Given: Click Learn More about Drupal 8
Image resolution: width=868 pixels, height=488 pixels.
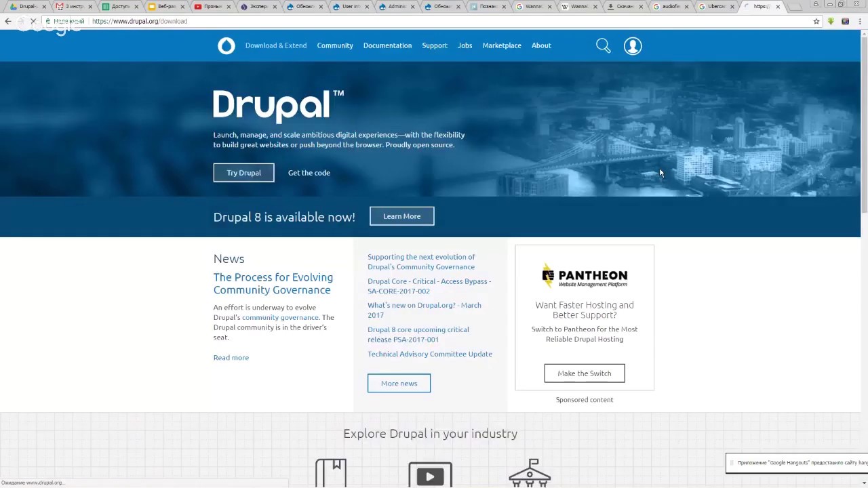Looking at the screenshot, I should tap(401, 216).
